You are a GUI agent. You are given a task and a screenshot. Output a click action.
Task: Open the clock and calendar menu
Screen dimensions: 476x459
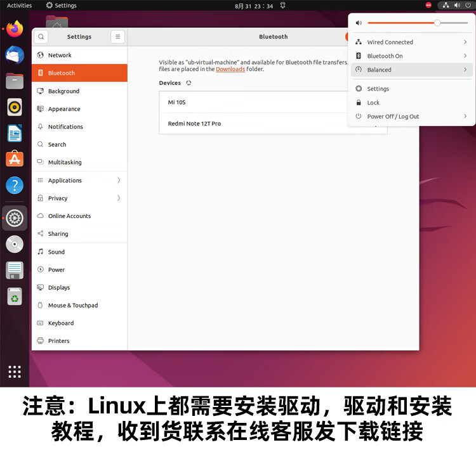pos(254,6)
